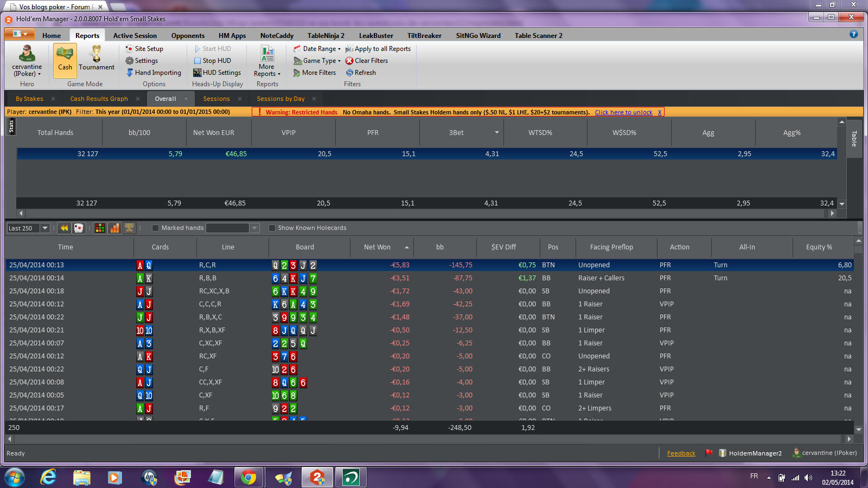The width and height of the screenshot is (868, 488).
Task: Dismiss the restricted hands warning X
Action: (x=660, y=112)
